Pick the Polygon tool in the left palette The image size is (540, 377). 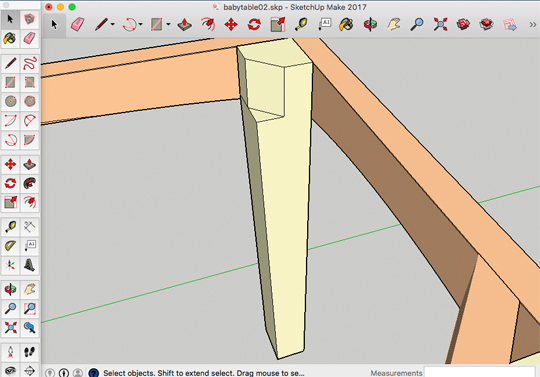(x=30, y=102)
